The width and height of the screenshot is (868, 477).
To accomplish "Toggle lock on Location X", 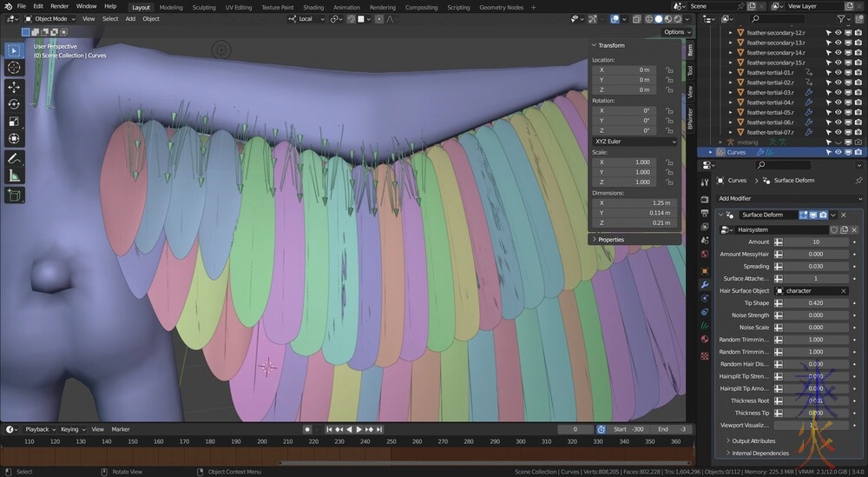I will tap(668, 70).
